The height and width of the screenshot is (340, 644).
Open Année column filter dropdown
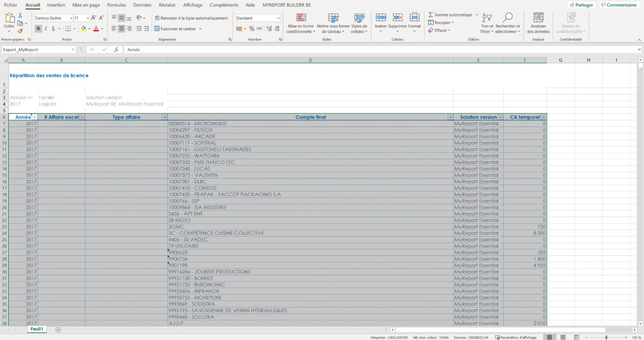[34, 117]
